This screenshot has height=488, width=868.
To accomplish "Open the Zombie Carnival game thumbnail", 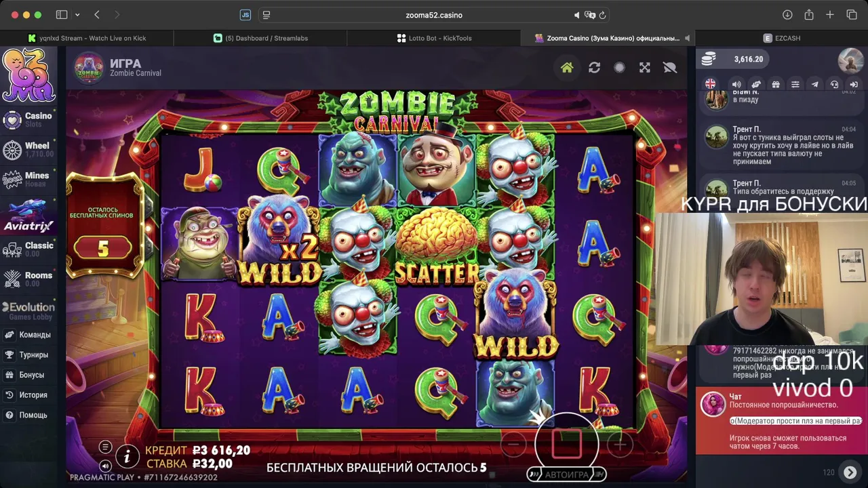I will point(88,68).
